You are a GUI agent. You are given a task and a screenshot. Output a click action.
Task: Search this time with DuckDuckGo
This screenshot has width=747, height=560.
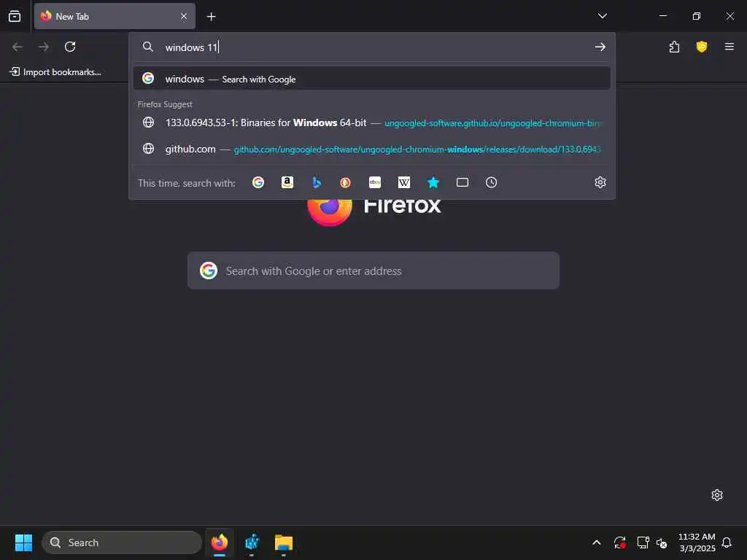345,182
